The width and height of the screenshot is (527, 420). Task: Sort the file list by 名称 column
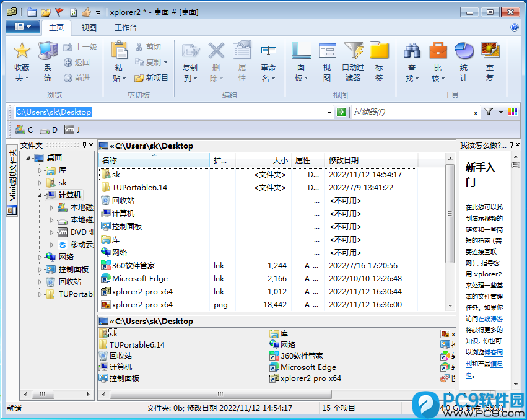[x=154, y=160]
